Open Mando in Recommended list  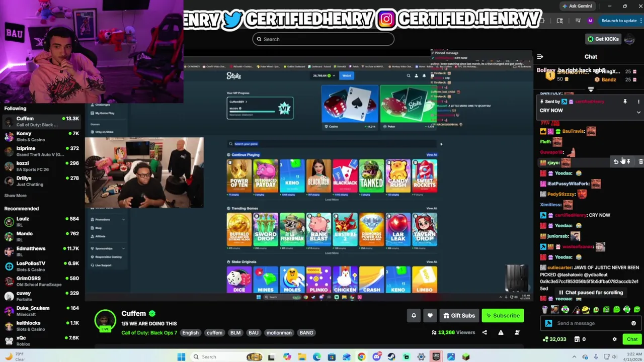pyautogui.click(x=41, y=236)
